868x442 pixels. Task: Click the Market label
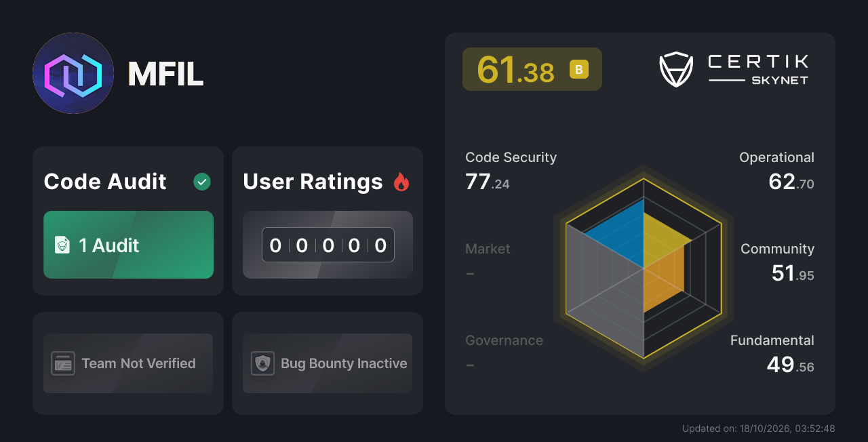[488, 249]
